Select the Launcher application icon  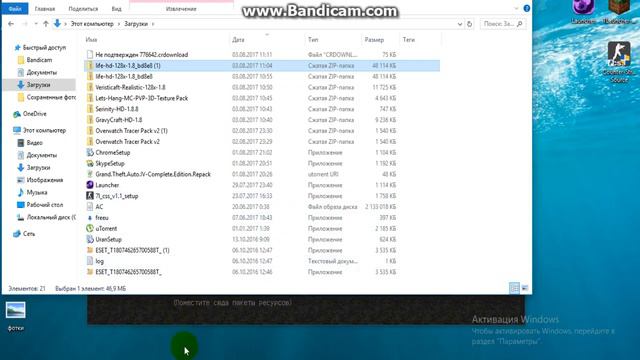(x=90, y=185)
